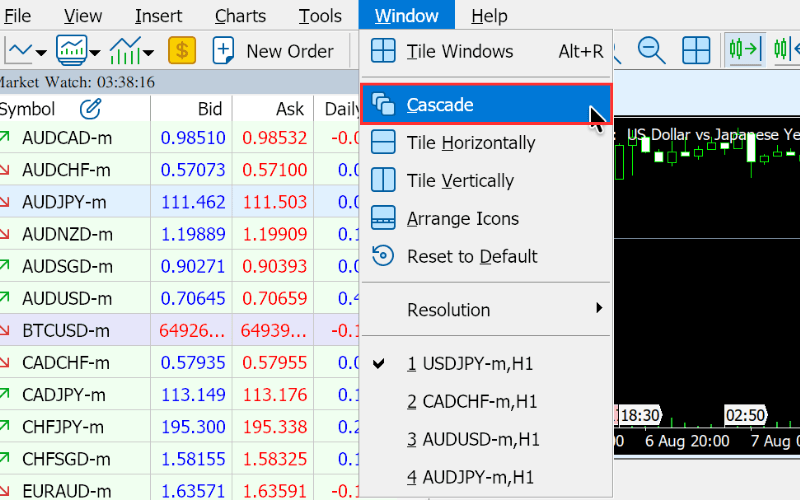This screenshot has height=500, width=800.
Task: Expand the chart templates dropdown arrow
Action: pyautogui.click(x=95, y=52)
